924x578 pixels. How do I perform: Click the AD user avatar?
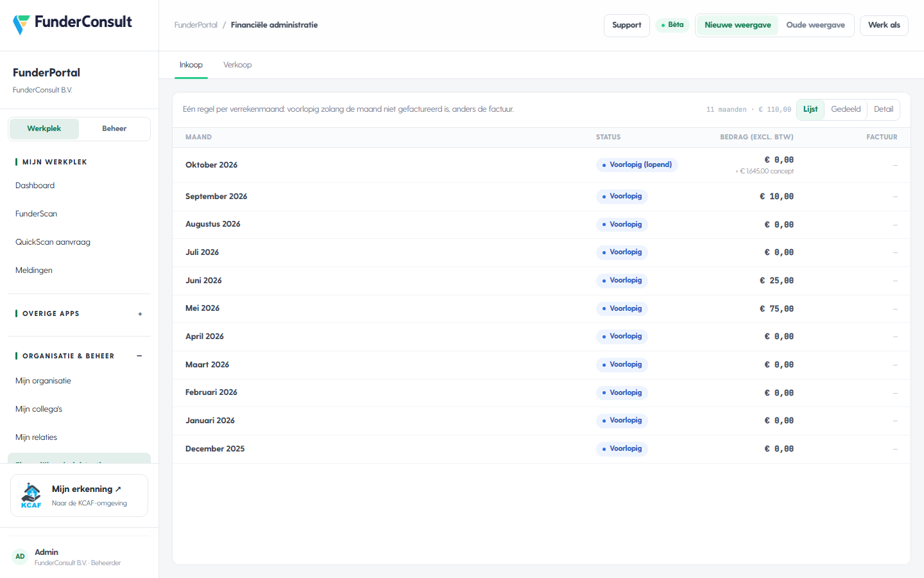pos(21,557)
